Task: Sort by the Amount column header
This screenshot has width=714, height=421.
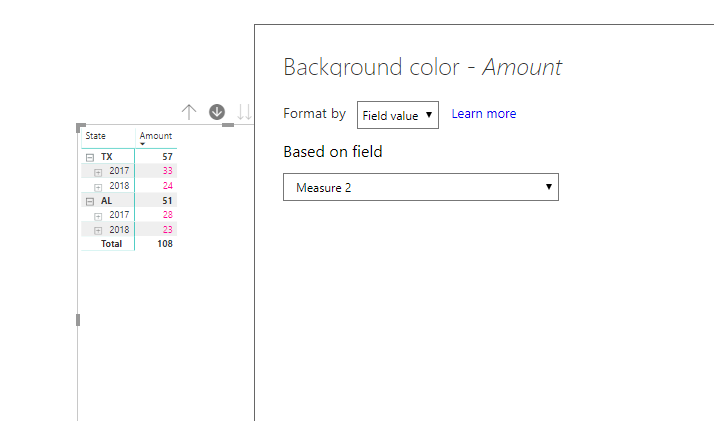Action: [156, 136]
